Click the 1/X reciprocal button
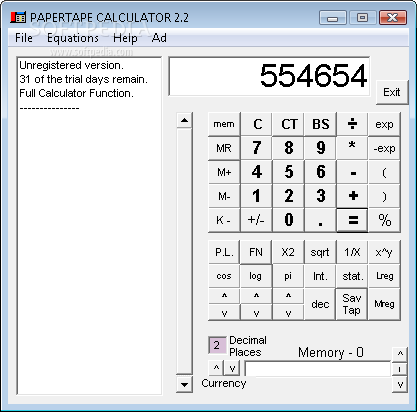 coord(352,252)
